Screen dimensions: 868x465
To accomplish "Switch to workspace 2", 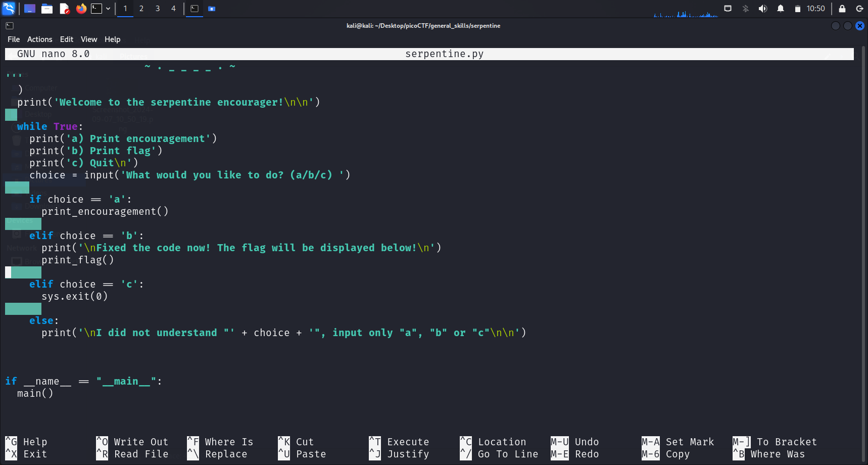I will 141,9.
